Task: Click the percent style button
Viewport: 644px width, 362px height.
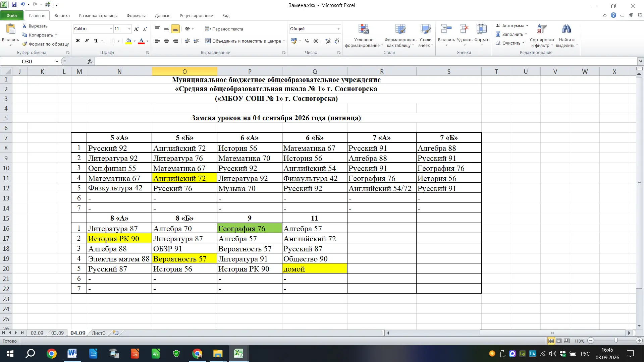Action: [x=307, y=41]
